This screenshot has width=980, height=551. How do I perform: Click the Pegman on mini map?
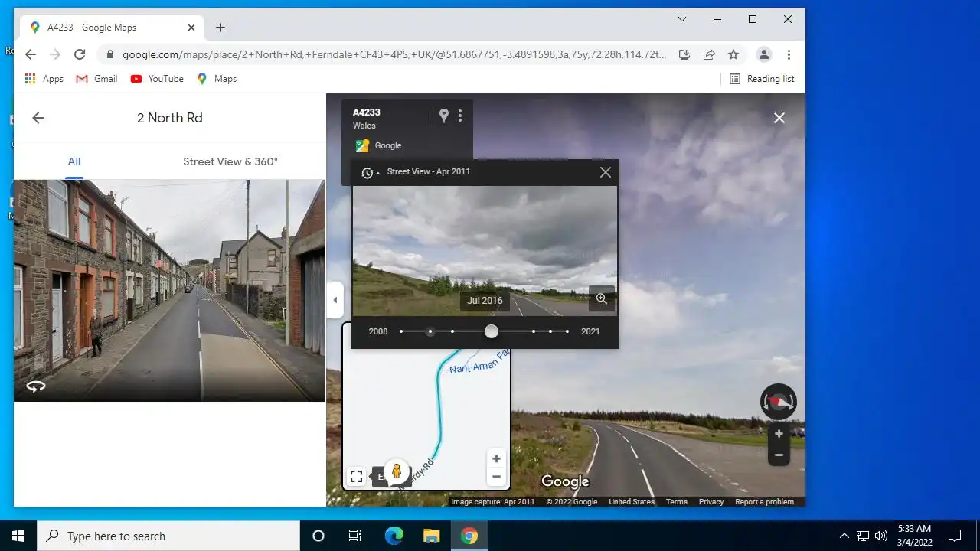pyautogui.click(x=397, y=471)
